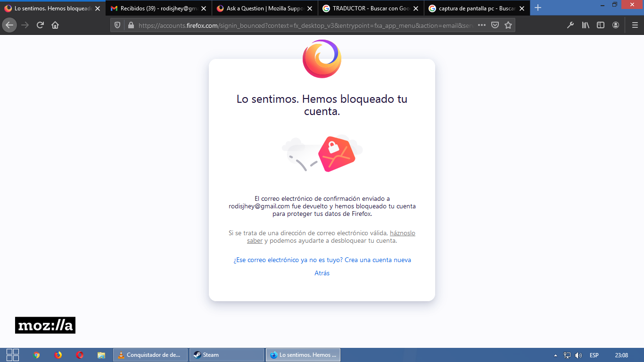
Task: Open the volume speaker tray icon
Action: [578, 355]
